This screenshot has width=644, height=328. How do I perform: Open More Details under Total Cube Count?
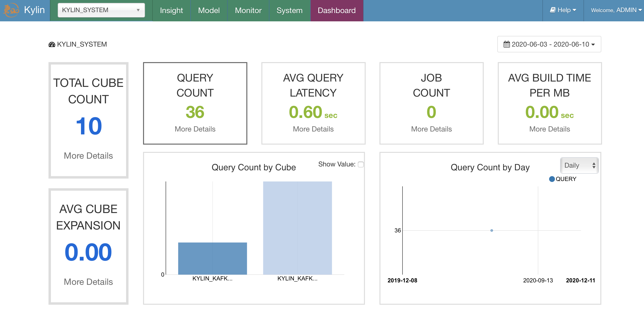88,156
